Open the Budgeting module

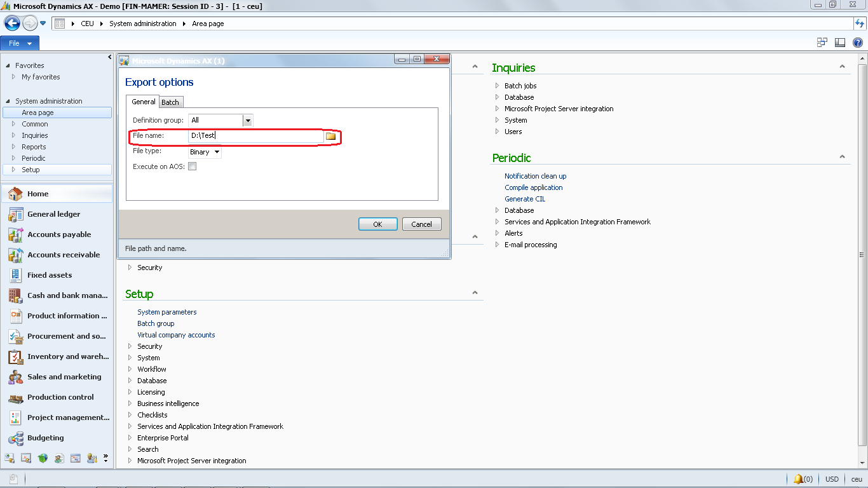click(57, 438)
